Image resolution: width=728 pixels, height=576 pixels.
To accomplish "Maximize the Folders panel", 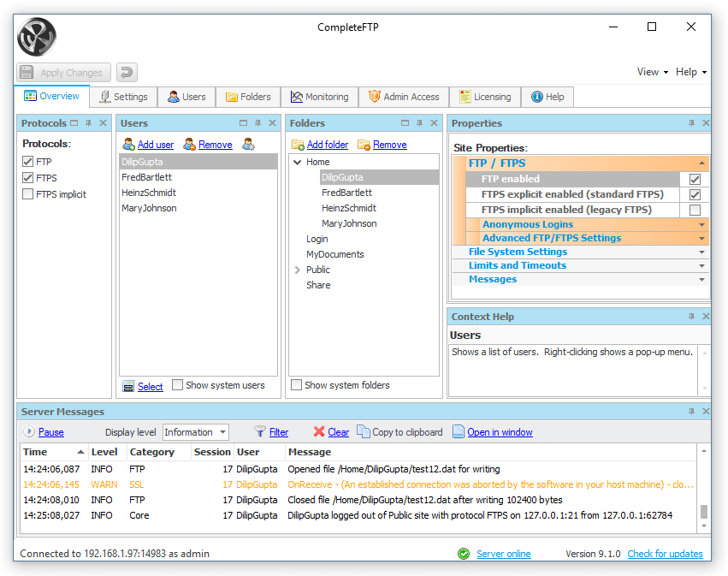I will pyautogui.click(x=405, y=123).
